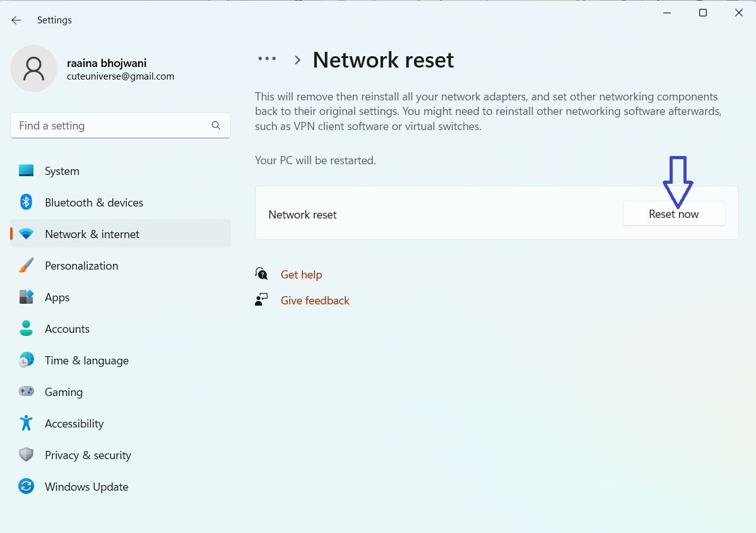Go to Apps settings
Image resolution: width=756 pixels, height=533 pixels.
coord(57,297)
